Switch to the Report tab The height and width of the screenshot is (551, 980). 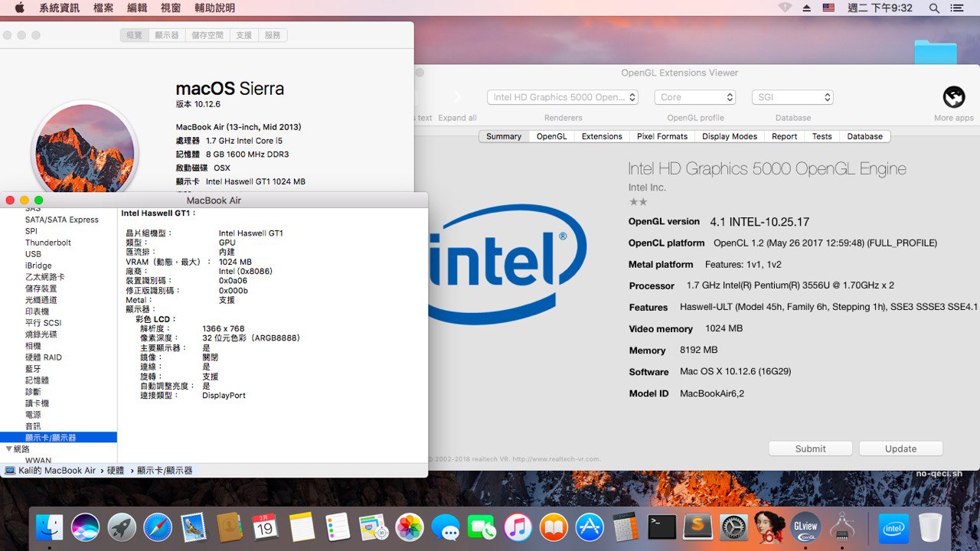tap(784, 136)
